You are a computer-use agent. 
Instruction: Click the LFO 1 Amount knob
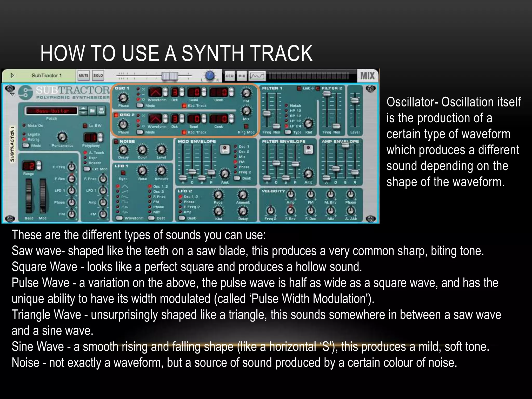tap(161, 171)
